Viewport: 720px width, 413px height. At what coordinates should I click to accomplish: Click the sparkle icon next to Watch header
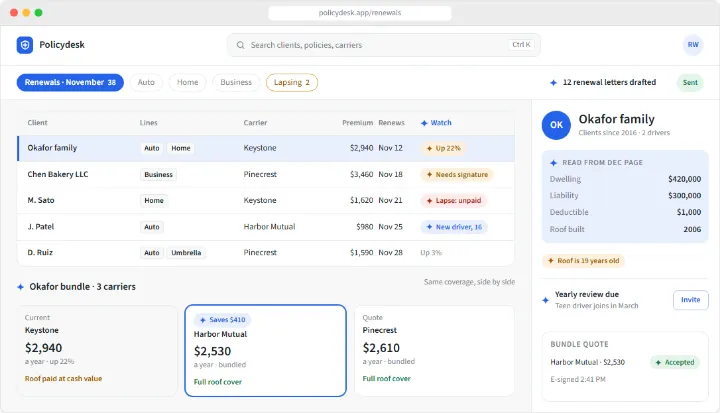tap(424, 123)
